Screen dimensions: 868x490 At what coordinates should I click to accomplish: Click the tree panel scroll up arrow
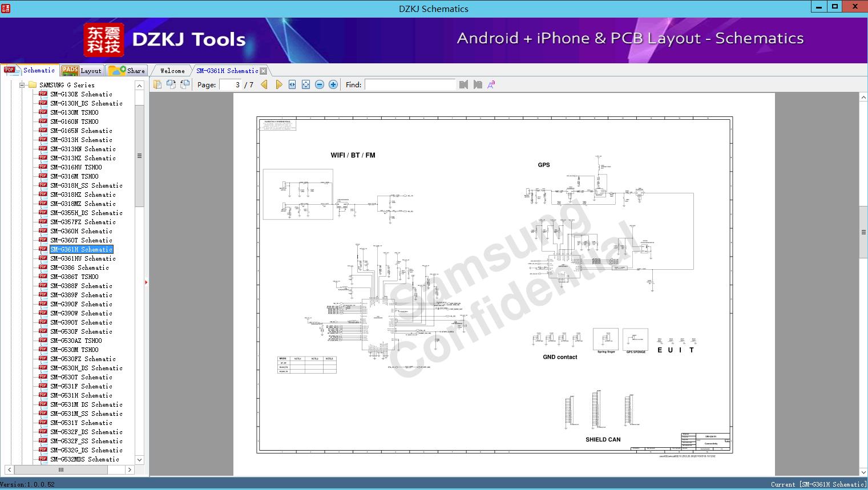point(139,86)
